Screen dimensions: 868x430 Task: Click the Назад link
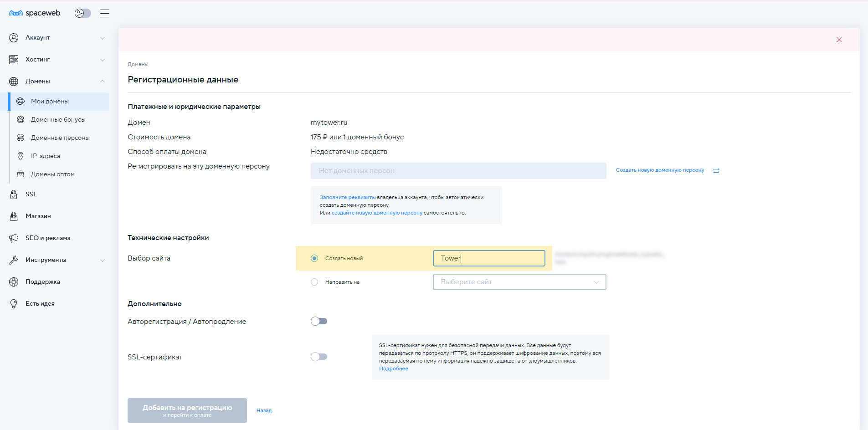point(264,410)
